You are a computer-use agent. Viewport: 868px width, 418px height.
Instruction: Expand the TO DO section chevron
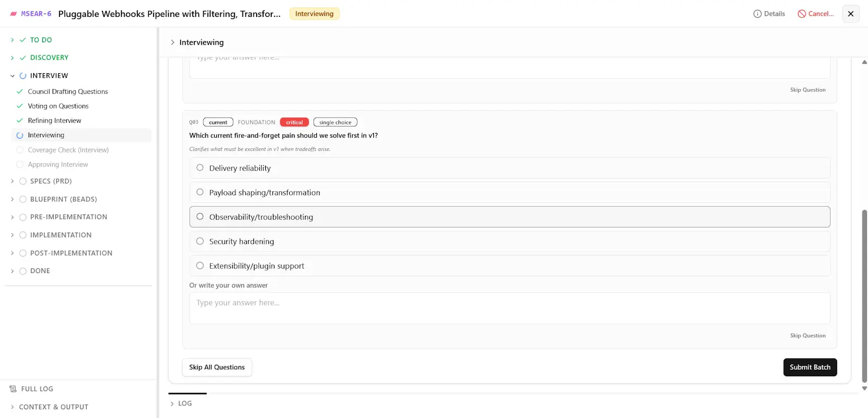(12, 40)
